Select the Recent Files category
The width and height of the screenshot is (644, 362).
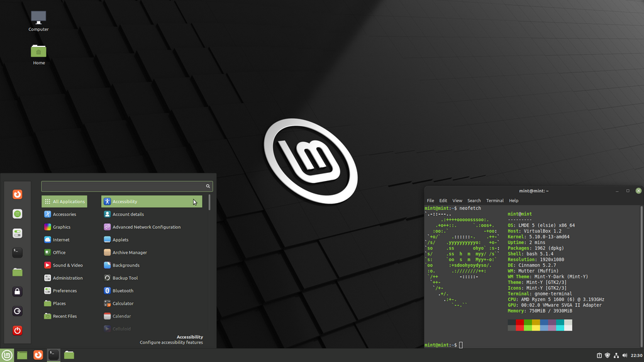(65, 316)
